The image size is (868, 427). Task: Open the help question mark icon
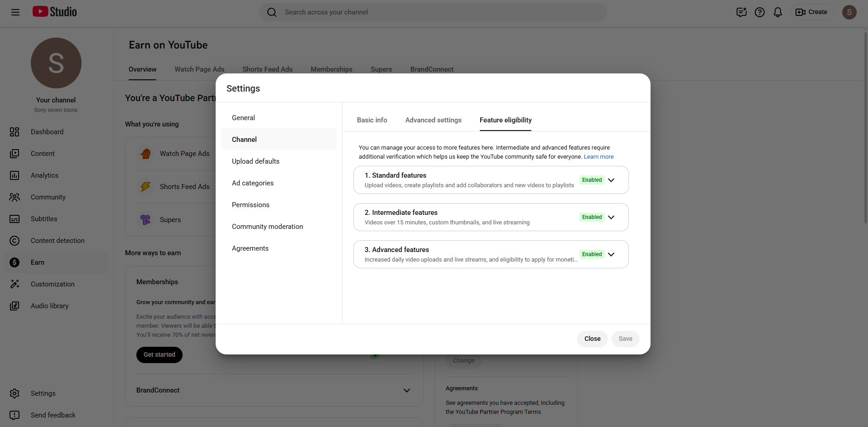click(x=759, y=12)
